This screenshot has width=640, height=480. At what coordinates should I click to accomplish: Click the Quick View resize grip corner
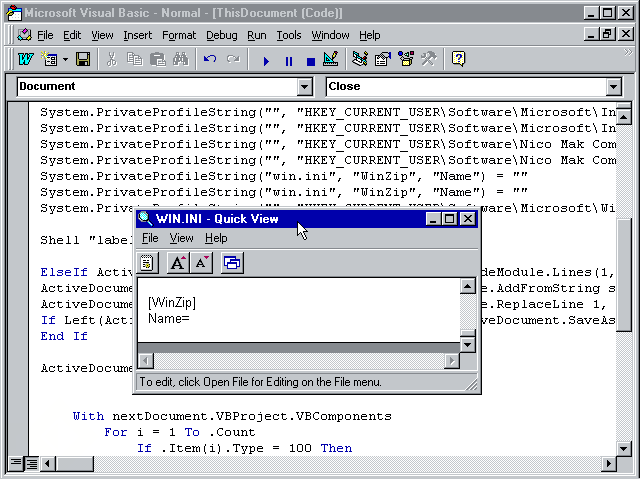(471, 384)
